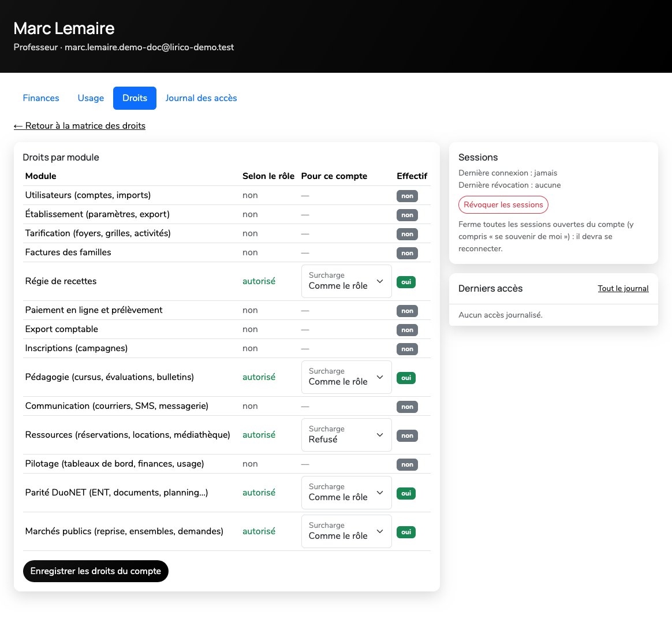672x633 pixels.
Task: Click the email marc.lemaire.demo-doc@lirico-demo.test
Action: click(149, 47)
